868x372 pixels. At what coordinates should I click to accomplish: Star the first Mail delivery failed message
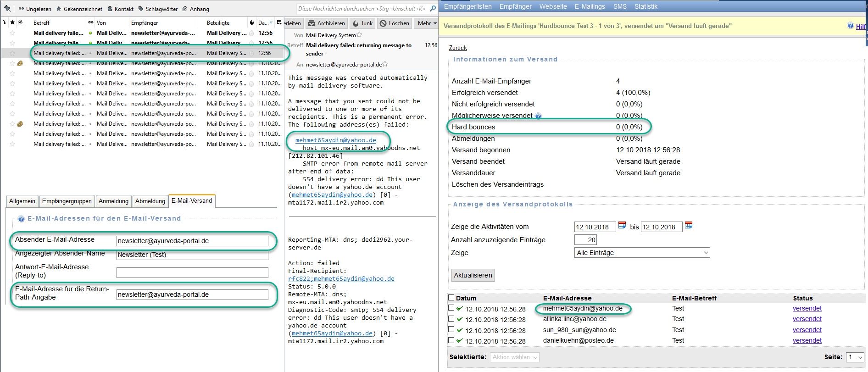pos(12,33)
